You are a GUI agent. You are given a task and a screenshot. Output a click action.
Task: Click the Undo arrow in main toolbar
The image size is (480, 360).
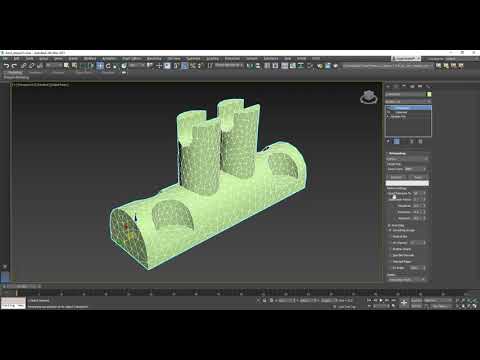pos(6,66)
